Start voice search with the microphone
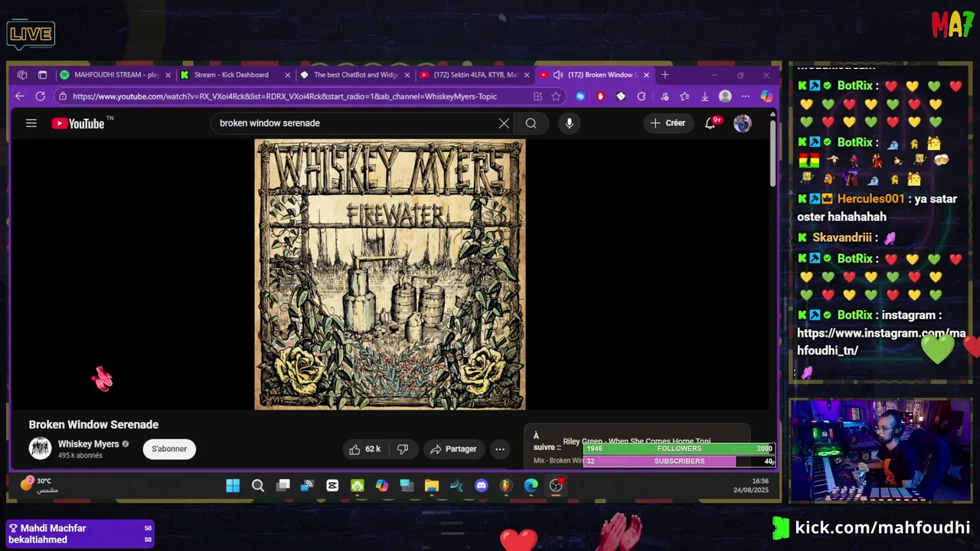980x551 pixels. tap(569, 123)
